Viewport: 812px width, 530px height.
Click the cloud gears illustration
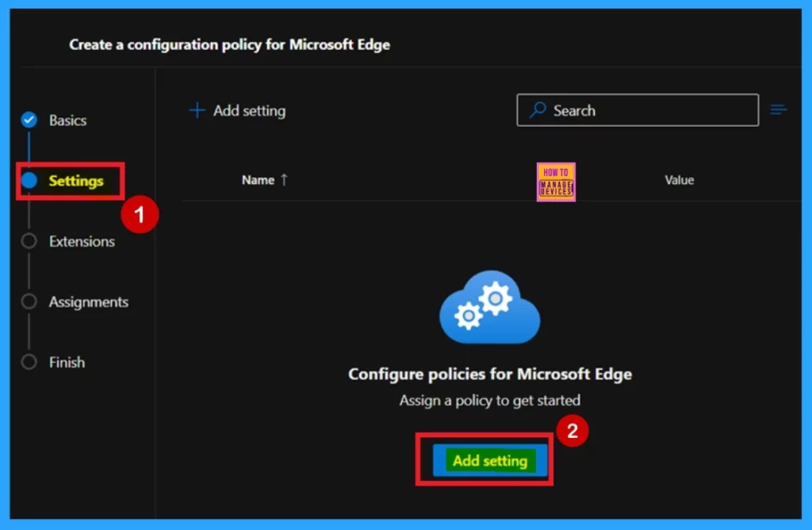click(x=489, y=307)
